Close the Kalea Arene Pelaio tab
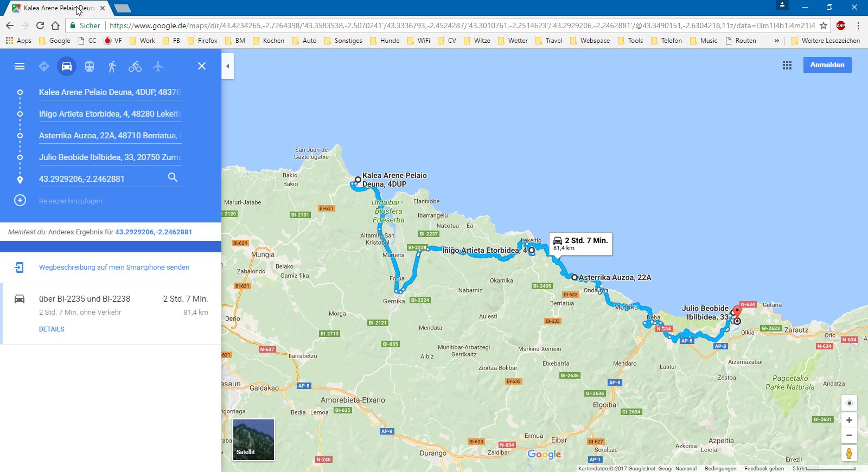Image resolution: width=868 pixels, height=472 pixels. [x=103, y=8]
